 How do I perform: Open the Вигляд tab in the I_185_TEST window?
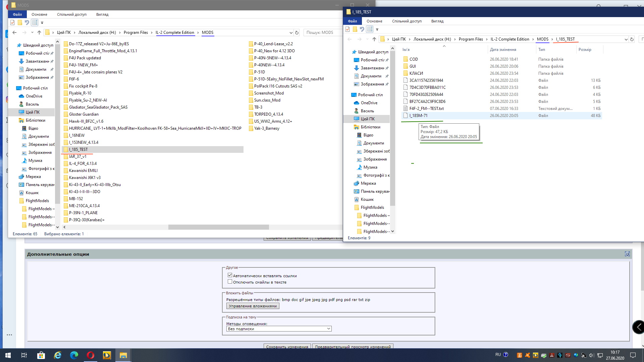[437, 21]
